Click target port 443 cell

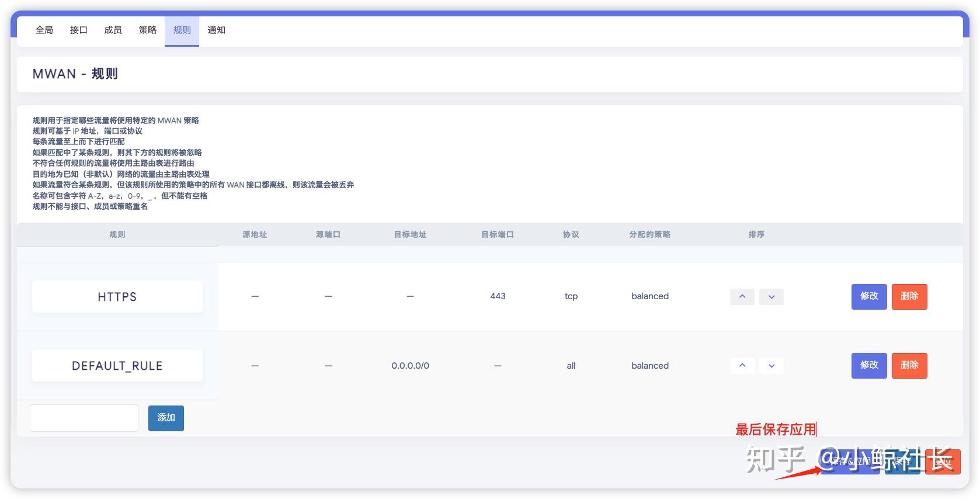pos(498,296)
